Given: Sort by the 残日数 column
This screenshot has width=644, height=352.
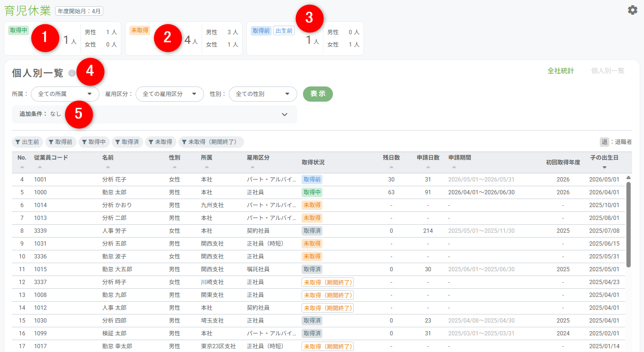Looking at the screenshot, I should click(391, 167).
